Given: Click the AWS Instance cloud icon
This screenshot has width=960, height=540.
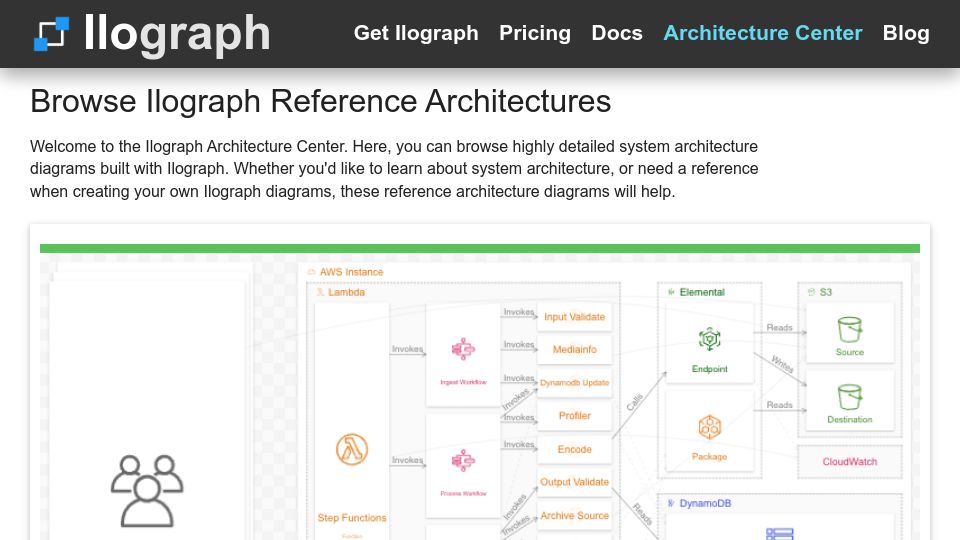Looking at the screenshot, I should [x=311, y=272].
